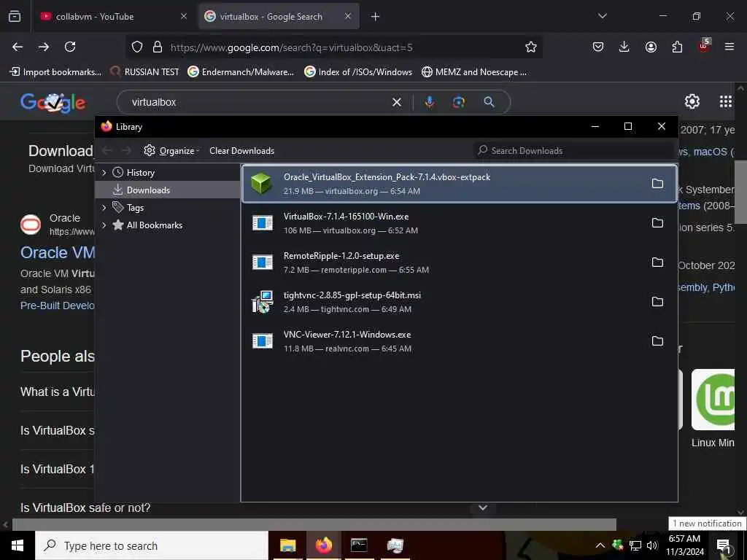747x560 pixels.
Task: Select the Oracle VirtualBox Extension Pack entry
Action: (460, 184)
